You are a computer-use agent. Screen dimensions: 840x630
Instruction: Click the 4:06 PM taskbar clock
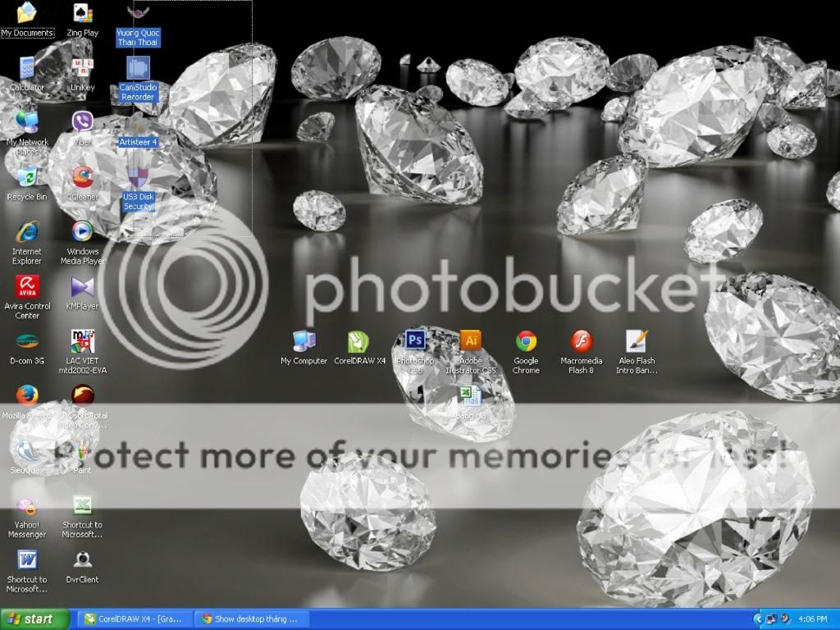(x=812, y=619)
